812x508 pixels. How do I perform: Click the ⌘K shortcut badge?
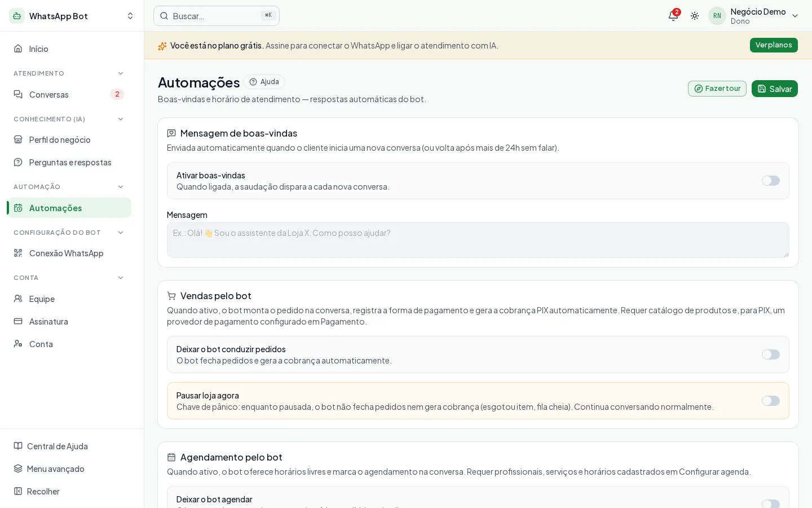click(x=268, y=15)
